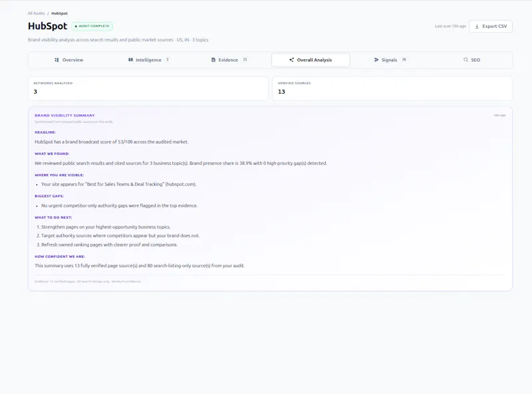
Task: Click the Keywords Analyzed value 3
Action: [35, 92]
